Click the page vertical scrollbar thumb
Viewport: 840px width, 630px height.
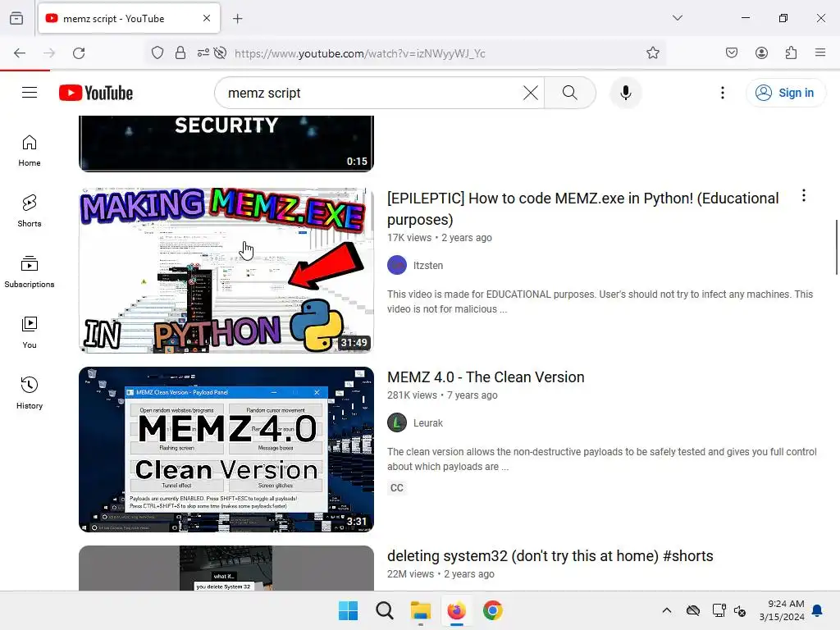coord(836,247)
